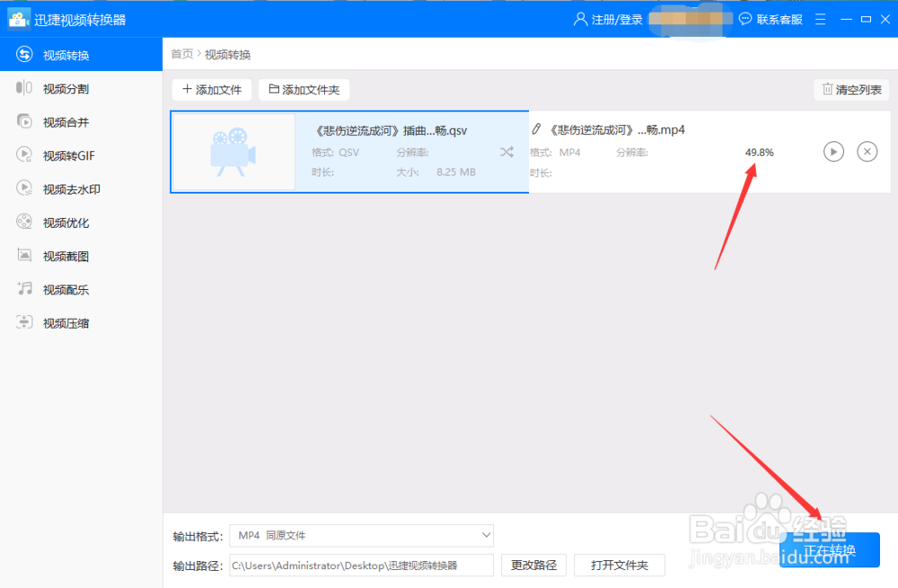This screenshot has width=898, height=588.
Task: Go to 首页 in breadcrumb
Action: pyautogui.click(x=182, y=54)
